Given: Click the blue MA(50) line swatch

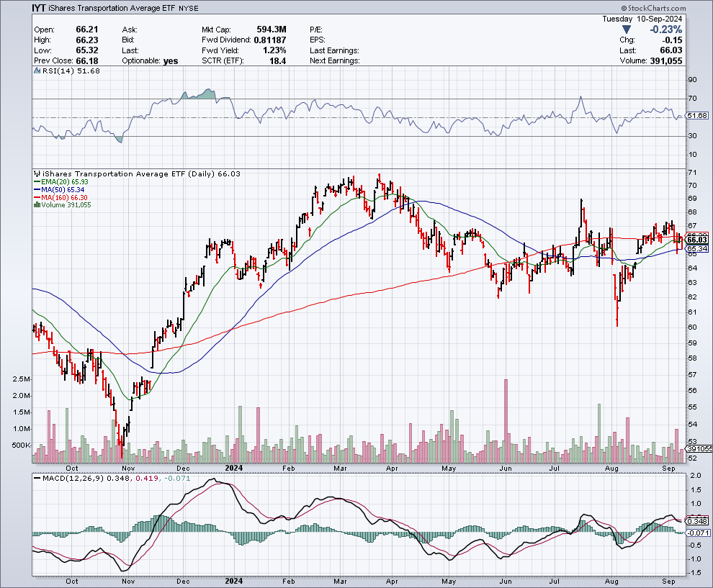Looking at the screenshot, I should (x=37, y=189).
